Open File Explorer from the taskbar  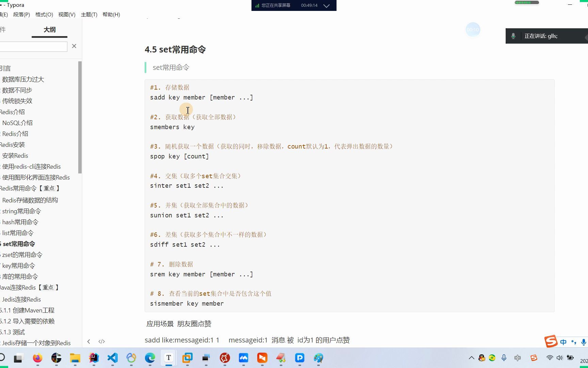75,358
